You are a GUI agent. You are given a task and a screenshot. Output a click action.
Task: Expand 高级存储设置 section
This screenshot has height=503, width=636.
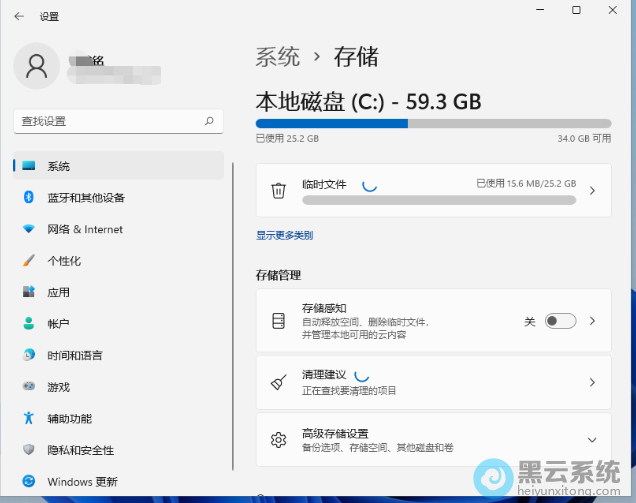point(591,440)
